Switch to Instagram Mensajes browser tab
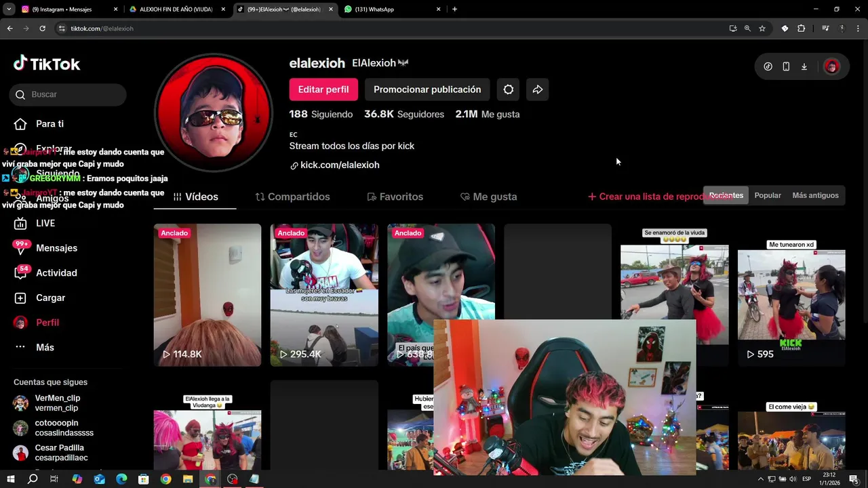 68,9
